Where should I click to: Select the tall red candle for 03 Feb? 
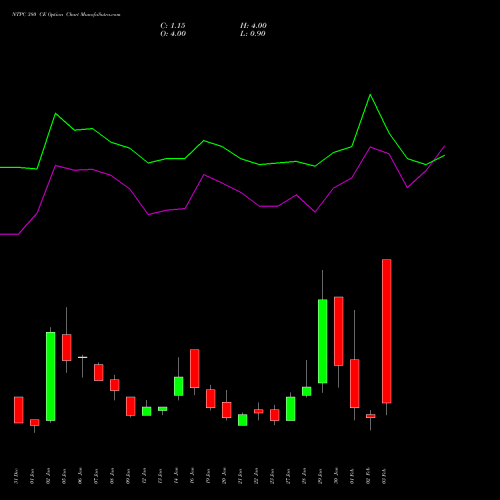point(387,331)
